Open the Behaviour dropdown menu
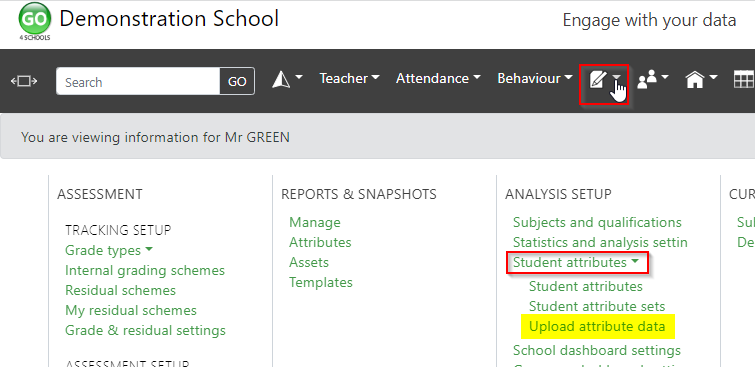The height and width of the screenshot is (367, 755). click(535, 78)
